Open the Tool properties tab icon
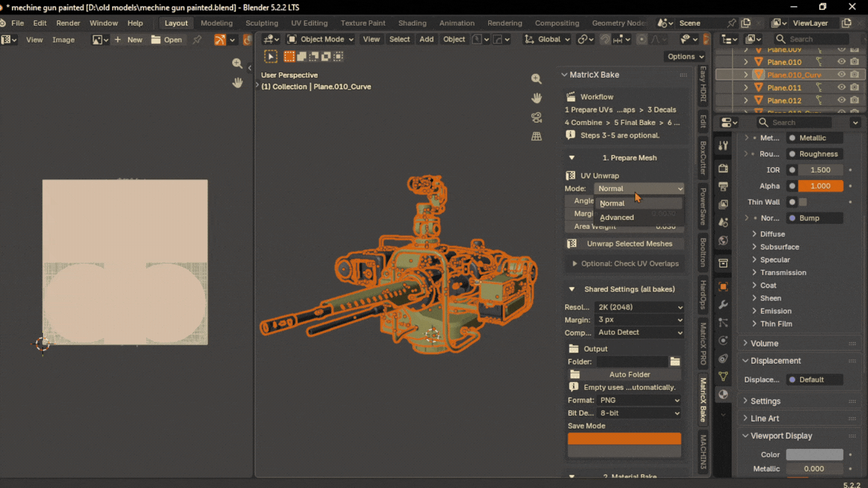Viewport: 868px width, 488px height. click(x=723, y=145)
